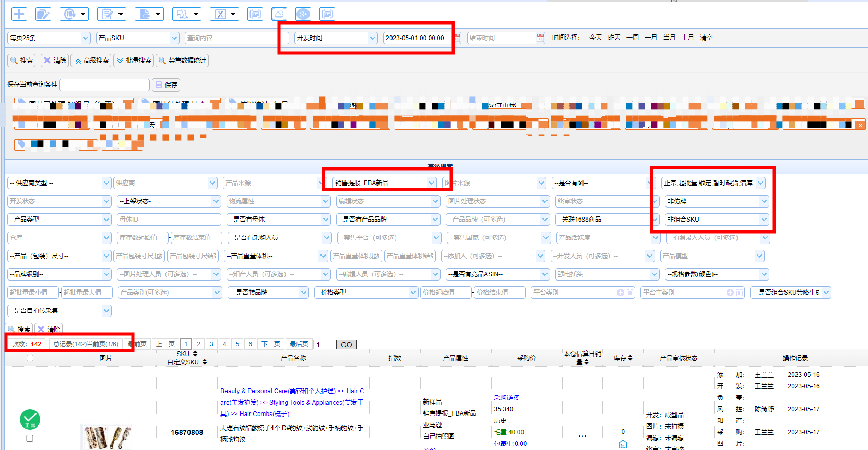Open the 非仿牌 dropdown
The height and width of the screenshot is (450, 868).
[x=717, y=201]
